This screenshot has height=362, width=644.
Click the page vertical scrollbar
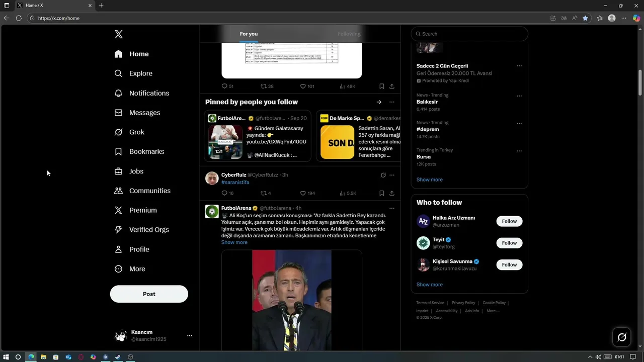[640, 83]
